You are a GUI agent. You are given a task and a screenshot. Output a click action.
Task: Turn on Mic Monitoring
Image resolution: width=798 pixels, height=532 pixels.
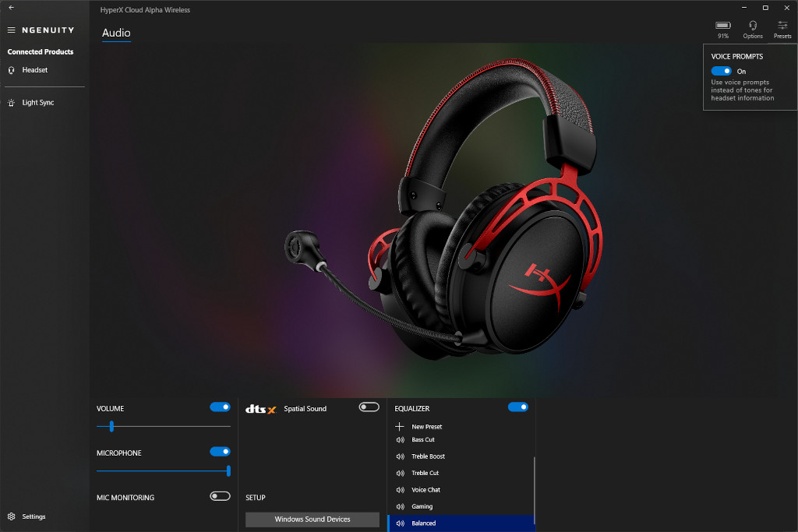(x=220, y=496)
